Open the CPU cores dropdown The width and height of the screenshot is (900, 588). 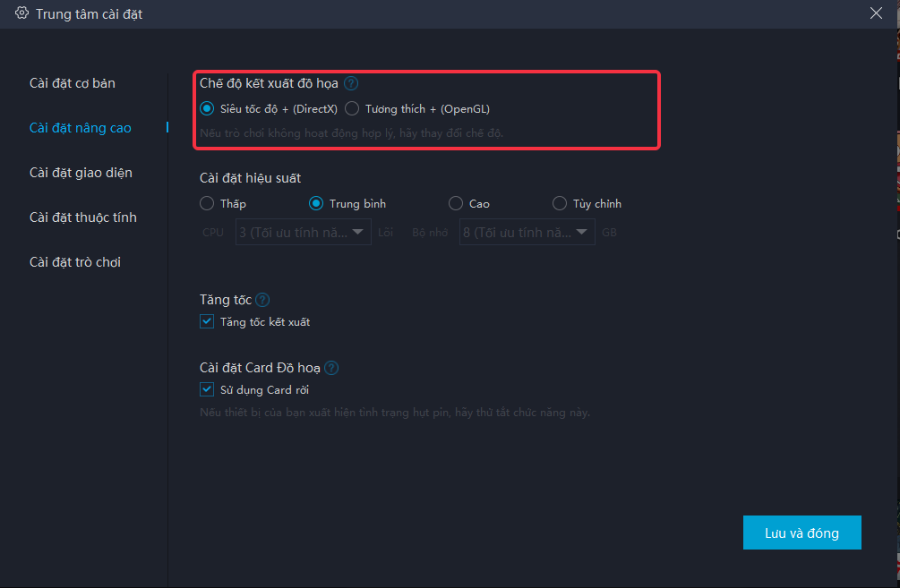(303, 233)
